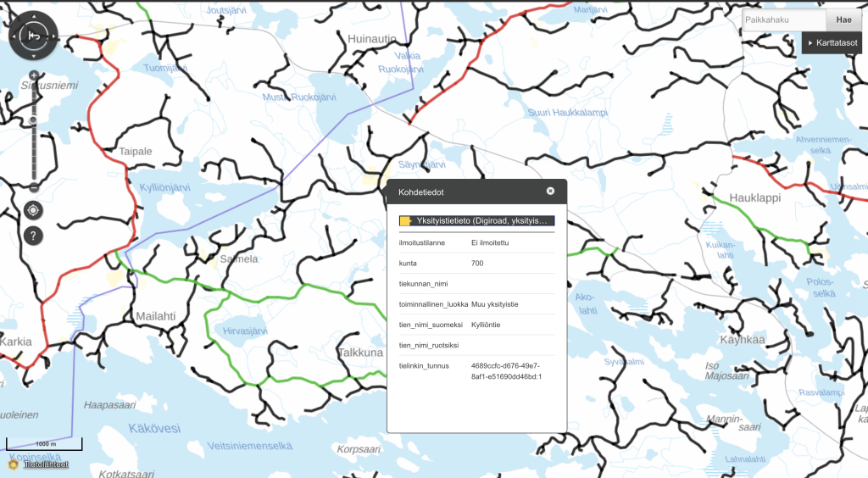
Task: Click the Hae search button
Action: coord(843,19)
